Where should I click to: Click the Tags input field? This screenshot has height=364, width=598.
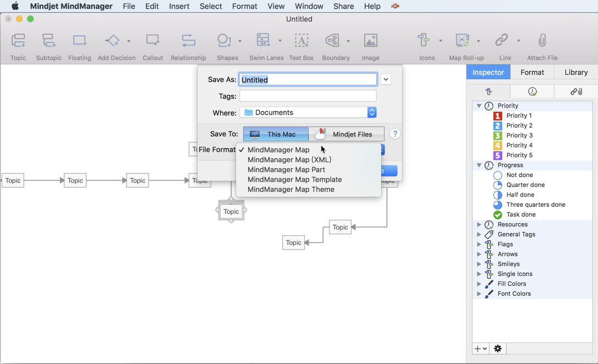click(x=308, y=96)
